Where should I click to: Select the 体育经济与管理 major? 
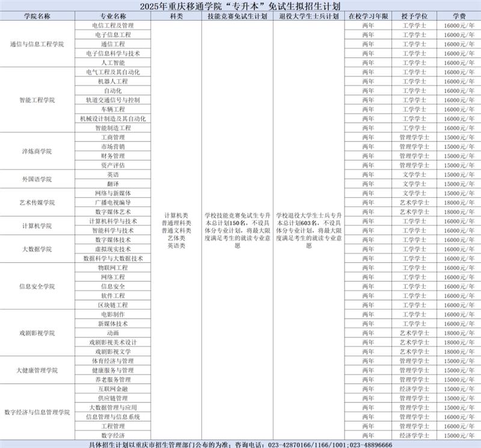113,361
